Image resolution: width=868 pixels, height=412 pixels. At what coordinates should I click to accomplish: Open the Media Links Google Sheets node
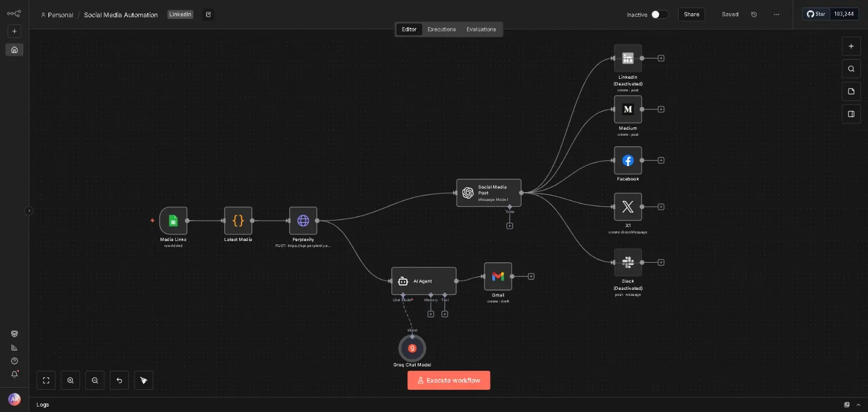pos(173,220)
